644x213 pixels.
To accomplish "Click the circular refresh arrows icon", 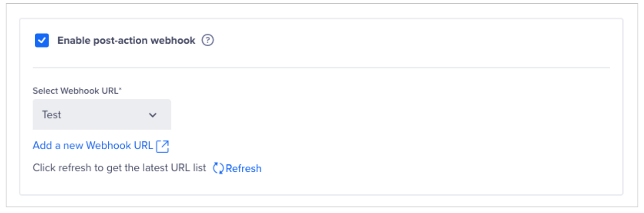I will pos(218,168).
